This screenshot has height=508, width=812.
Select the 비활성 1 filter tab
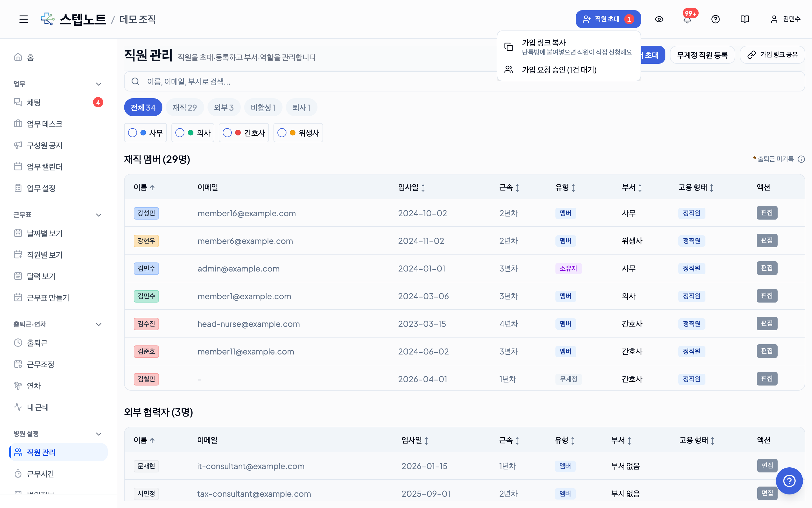[263, 108]
